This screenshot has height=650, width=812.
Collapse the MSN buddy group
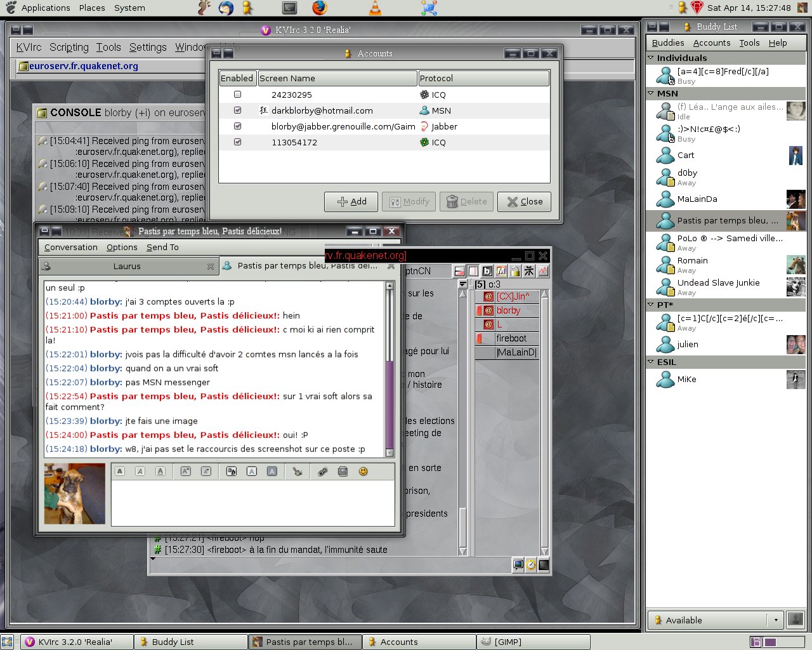[x=651, y=93]
